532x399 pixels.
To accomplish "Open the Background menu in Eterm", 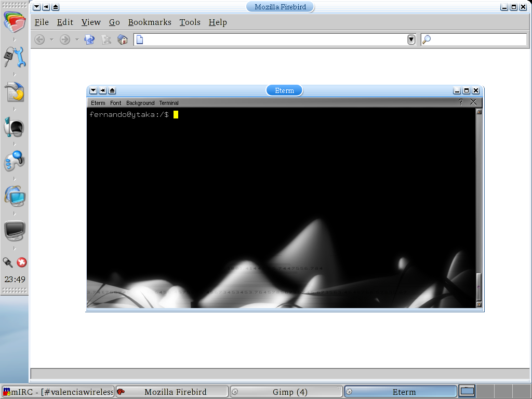I will (140, 103).
